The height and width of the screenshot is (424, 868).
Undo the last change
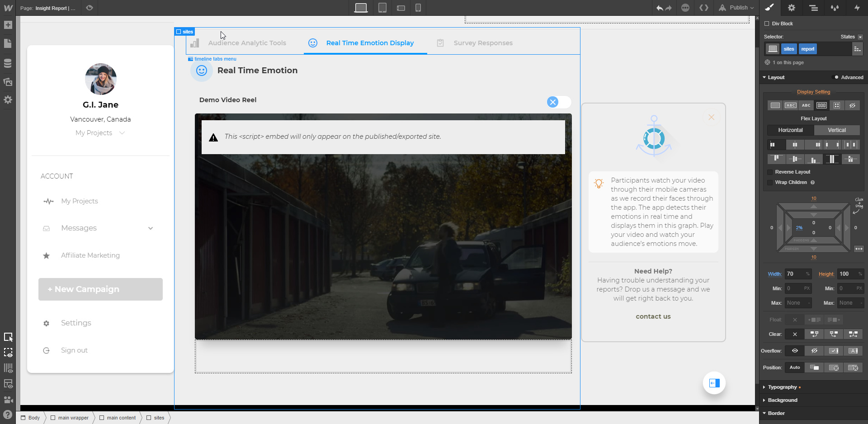coord(660,8)
